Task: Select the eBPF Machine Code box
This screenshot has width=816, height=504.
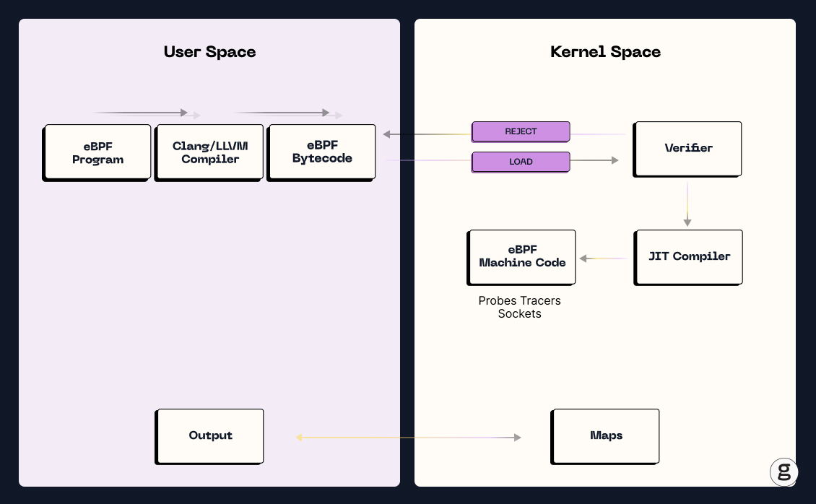Action: pyautogui.click(x=521, y=258)
